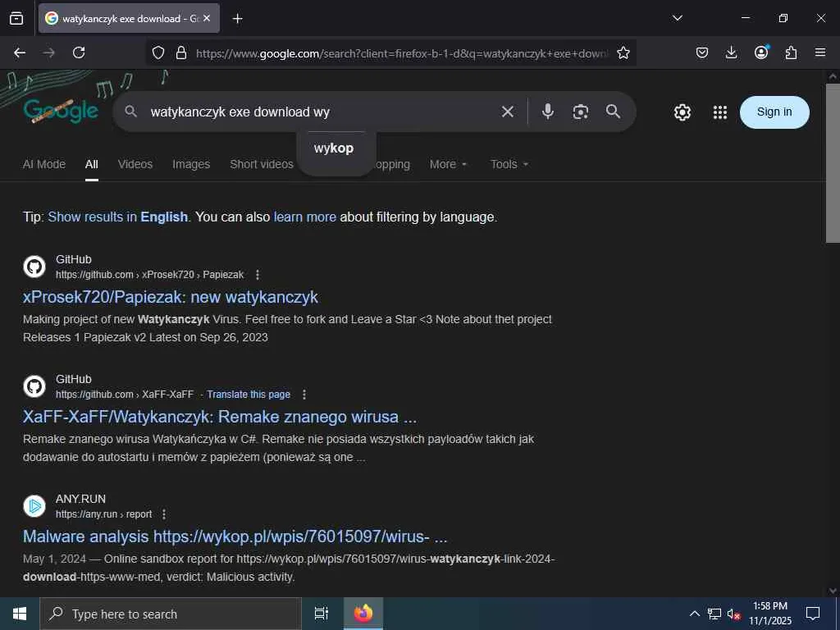
Task: Open the clock showing 1:58 PM
Action: [769, 614]
